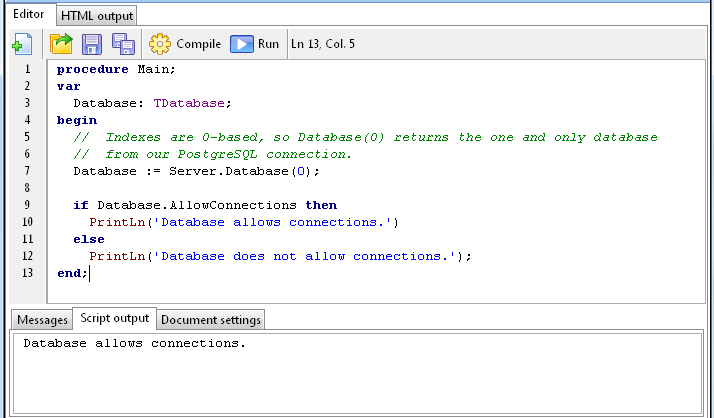
Task: Save the current script
Action: (92, 44)
